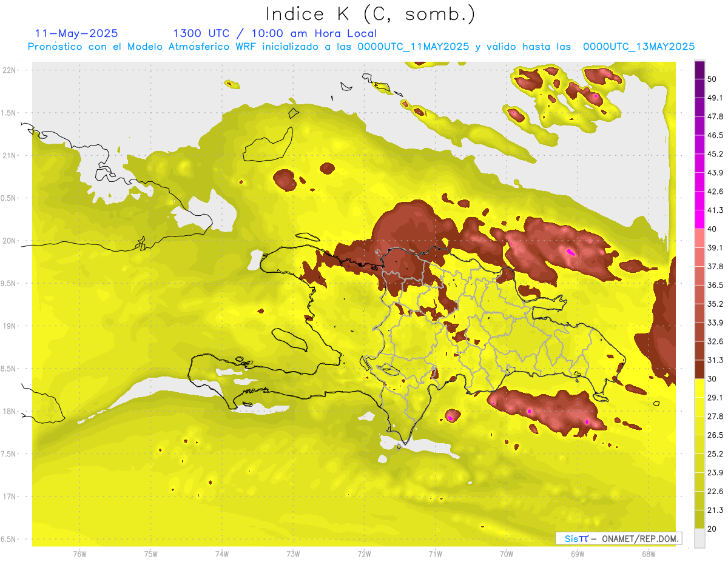Click the colorbar value "26.5"
Viewport: 728px width, 562px height.
[x=715, y=435]
